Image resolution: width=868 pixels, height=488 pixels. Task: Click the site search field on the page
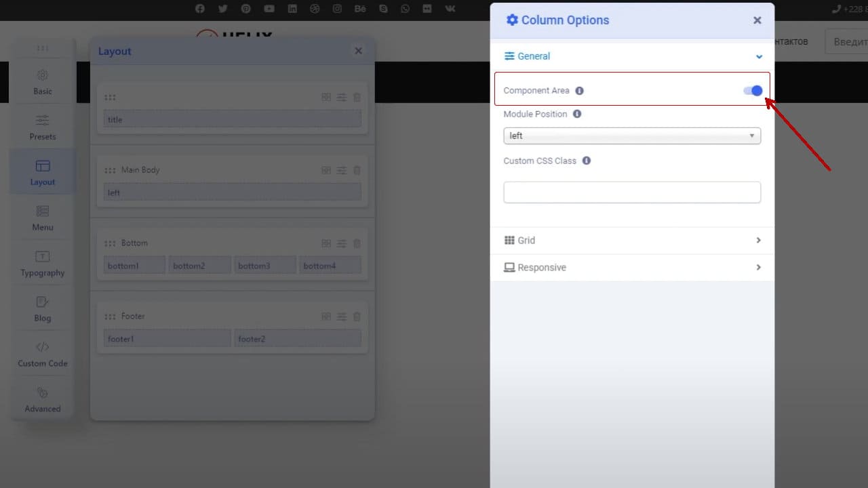846,41
